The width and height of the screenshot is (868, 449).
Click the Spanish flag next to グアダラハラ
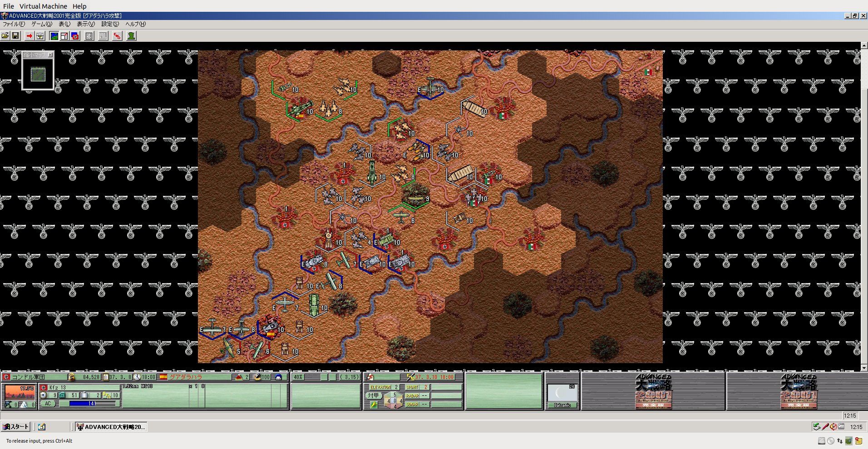click(x=163, y=377)
